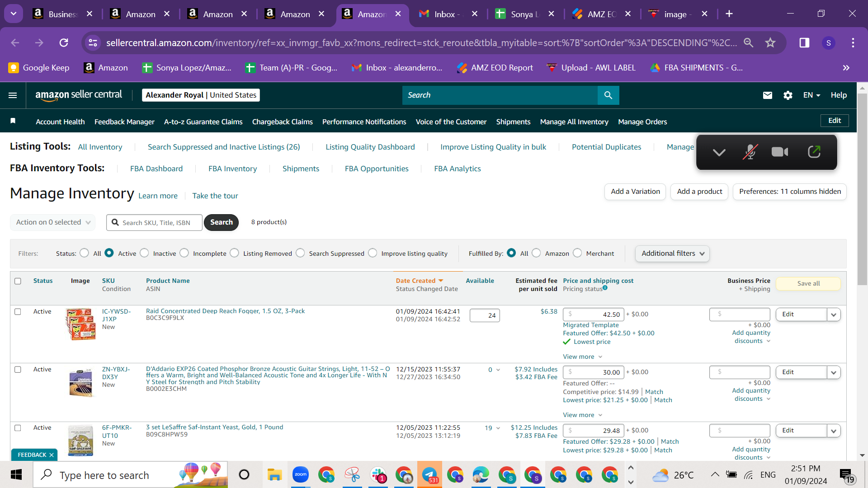Open Edit dropdown arrow for D'Addario row
868x488 pixels.
[x=834, y=372]
